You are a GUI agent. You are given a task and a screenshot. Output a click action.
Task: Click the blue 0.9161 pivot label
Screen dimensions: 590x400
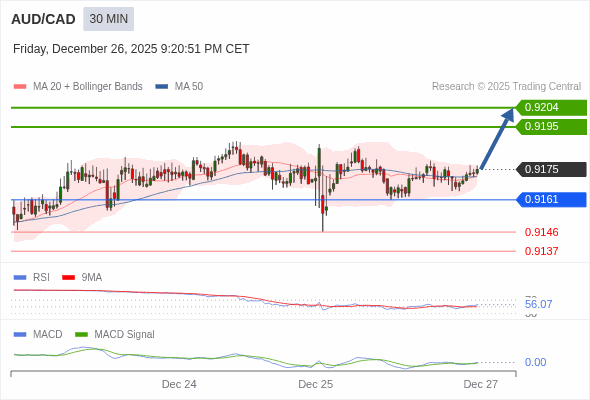(551, 199)
